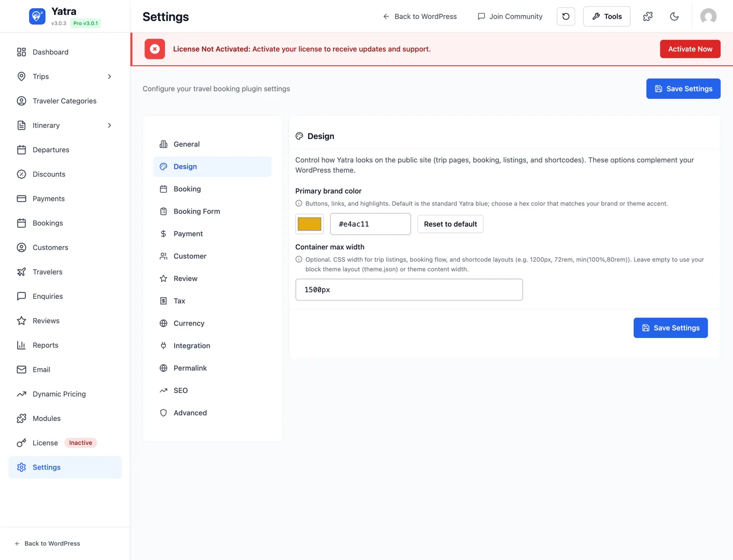Click the Yatra logo icon
The image size is (733, 560).
(37, 16)
